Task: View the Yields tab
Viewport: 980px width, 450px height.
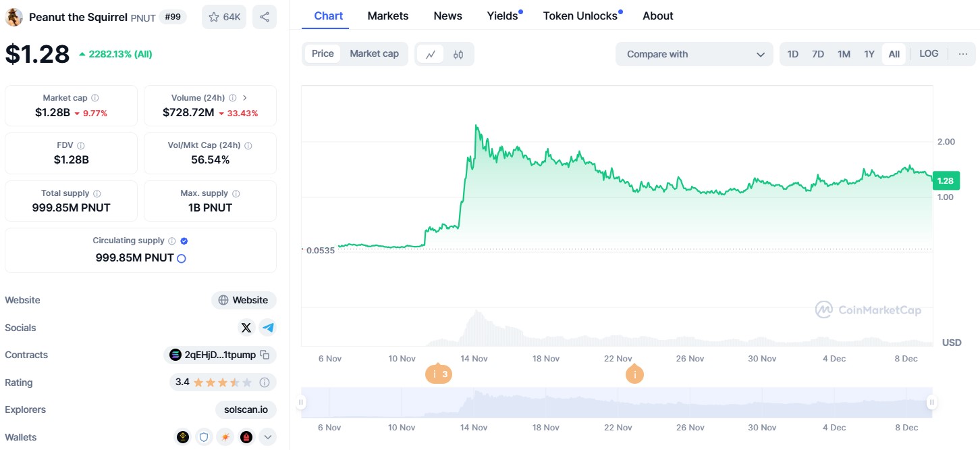Action: coord(503,16)
